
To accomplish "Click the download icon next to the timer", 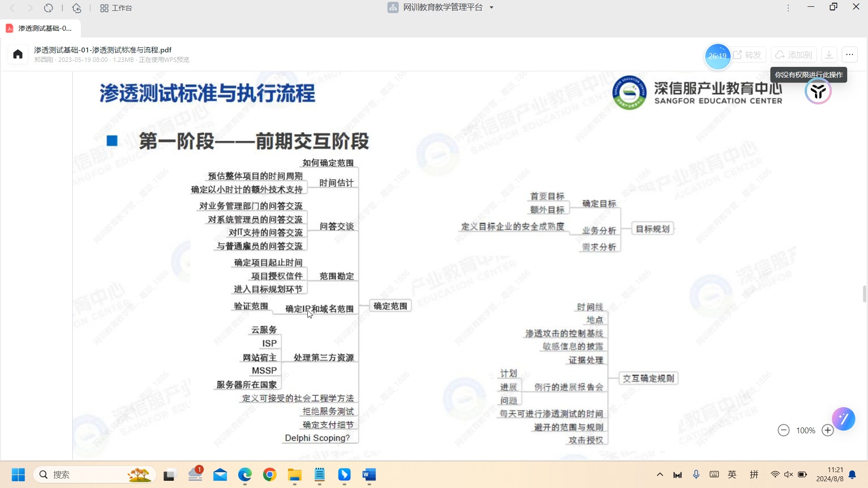I will [829, 54].
